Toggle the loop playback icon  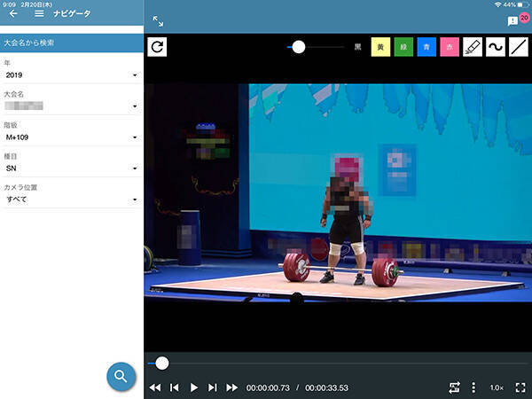[454, 387]
